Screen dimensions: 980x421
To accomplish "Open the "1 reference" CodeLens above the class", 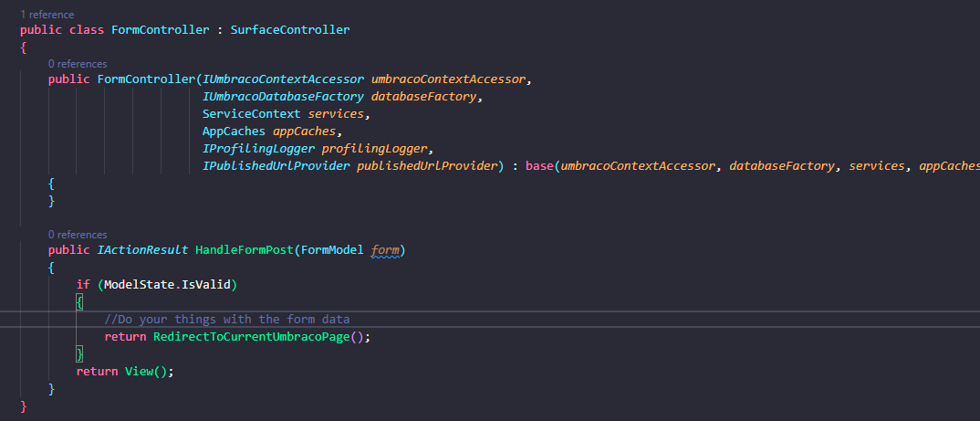I will pyautogui.click(x=47, y=15).
